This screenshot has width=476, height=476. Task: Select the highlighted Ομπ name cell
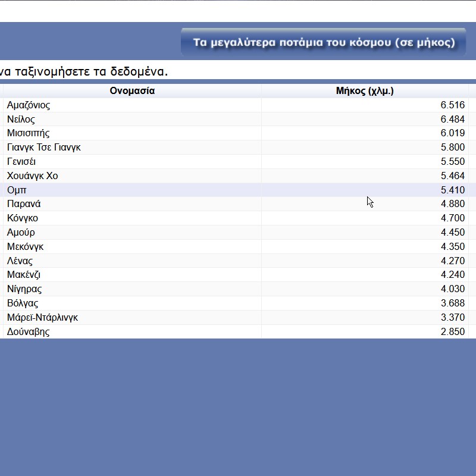132,190
